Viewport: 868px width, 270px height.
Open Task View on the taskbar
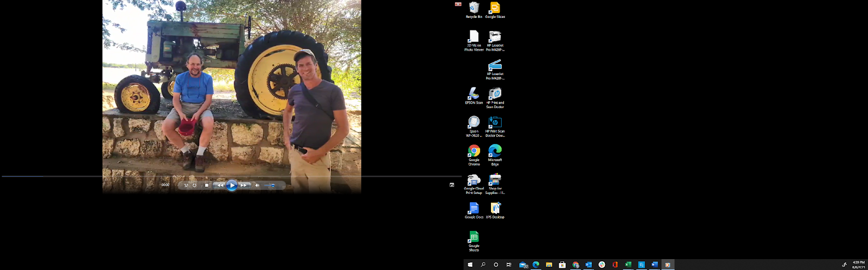tap(509, 265)
